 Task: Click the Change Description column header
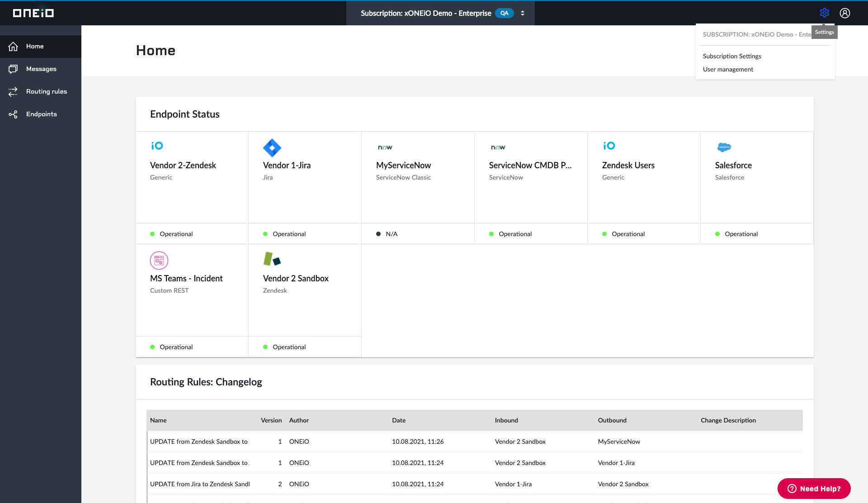coord(728,420)
